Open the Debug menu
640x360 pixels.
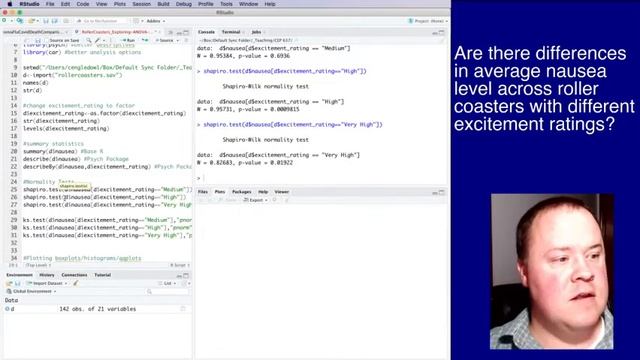click(184, 4)
